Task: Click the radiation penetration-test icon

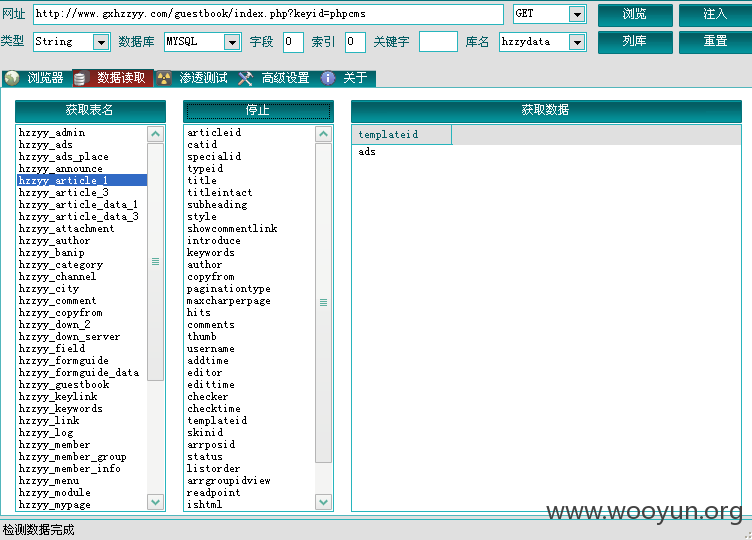Action: coord(164,78)
